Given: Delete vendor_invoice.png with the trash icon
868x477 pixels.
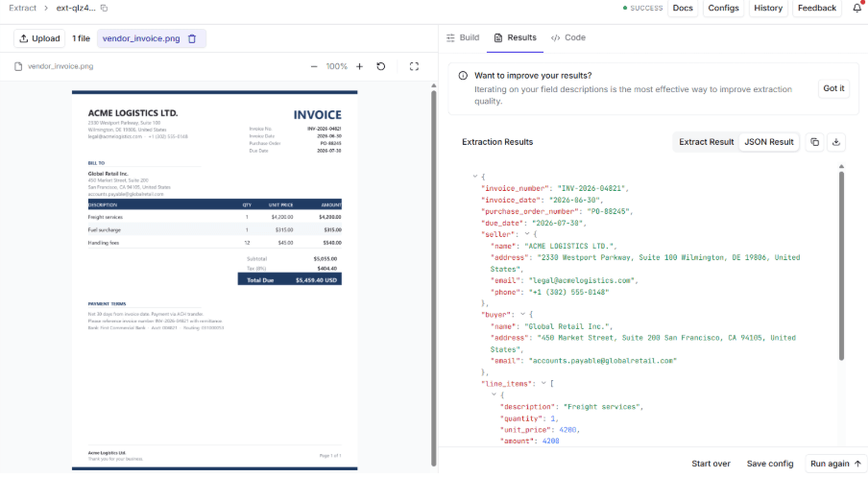Looking at the screenshot, I should click(x=192, y=38).
